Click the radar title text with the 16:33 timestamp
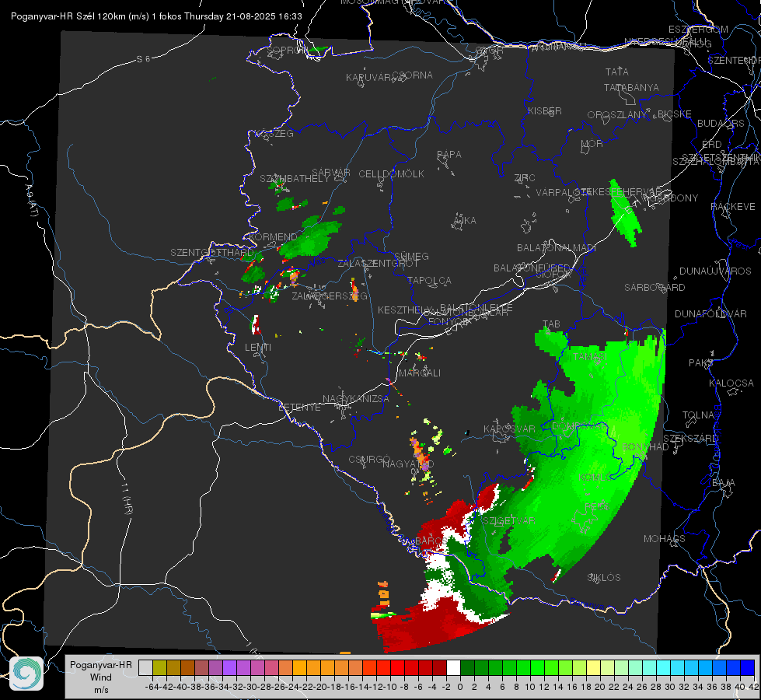 [156, 16]
